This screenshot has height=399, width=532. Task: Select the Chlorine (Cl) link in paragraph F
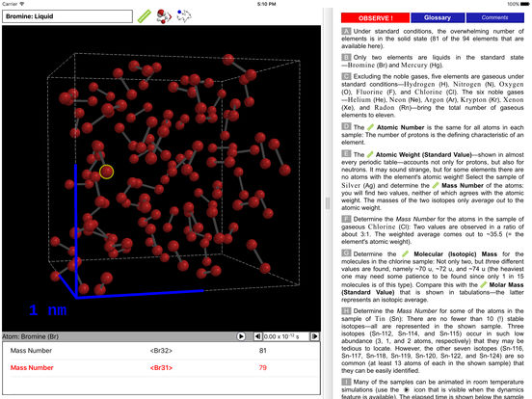coord(386,226)
